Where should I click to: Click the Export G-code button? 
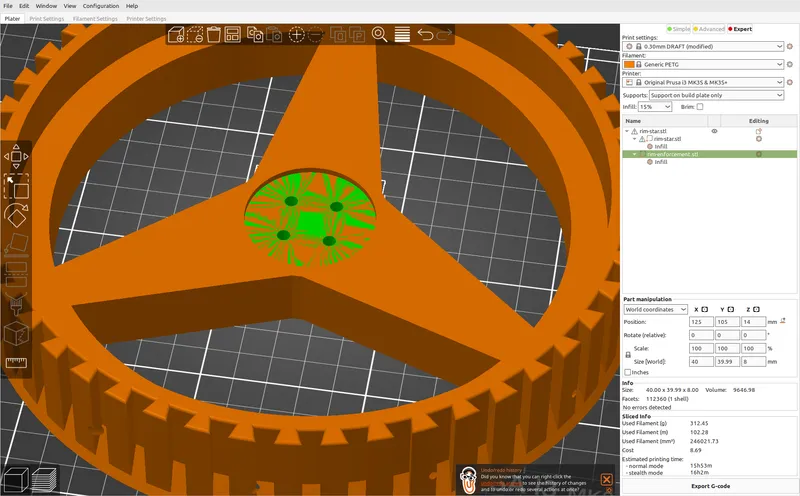pos(710,486)
